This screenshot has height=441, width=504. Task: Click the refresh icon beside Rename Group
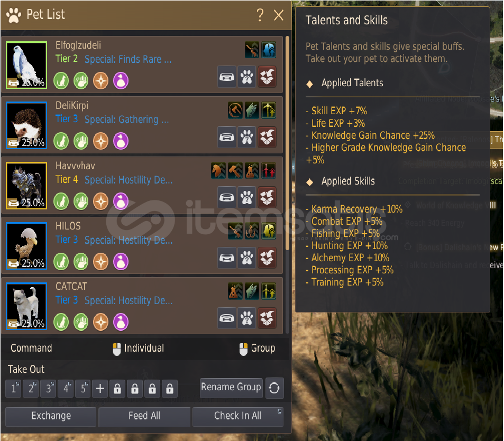tap(274, 388)
